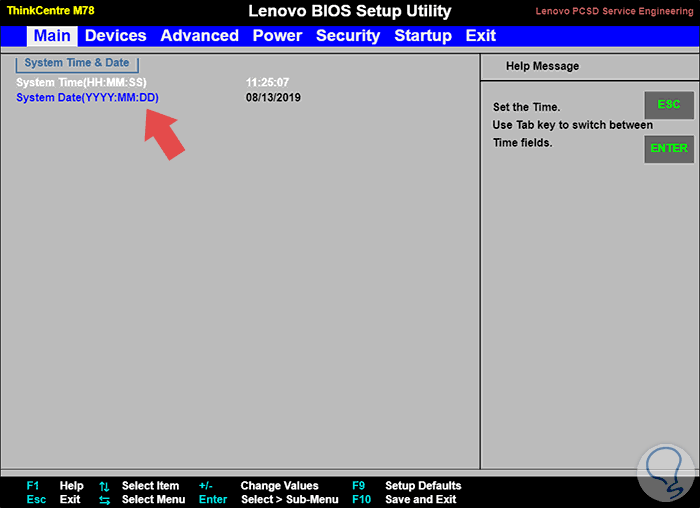Click the ThinkCentre M78 label
The image size is (700, 508).
click(50, 10)
